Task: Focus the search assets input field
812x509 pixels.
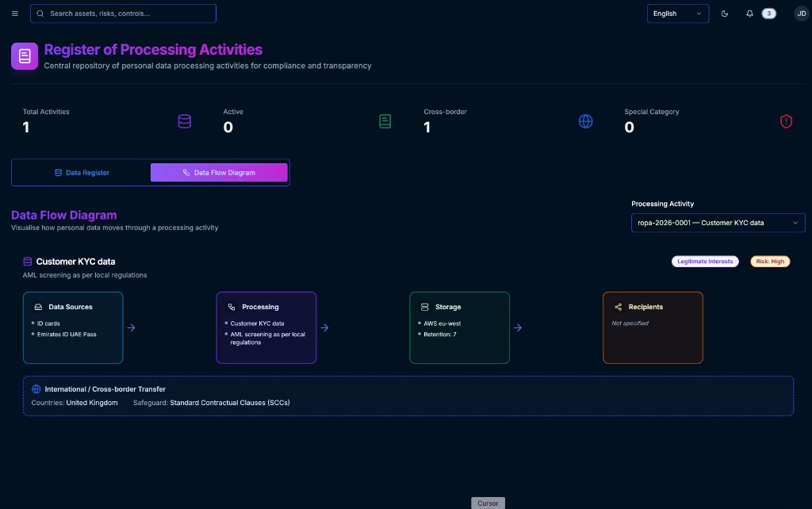Action: coord(123,13)
